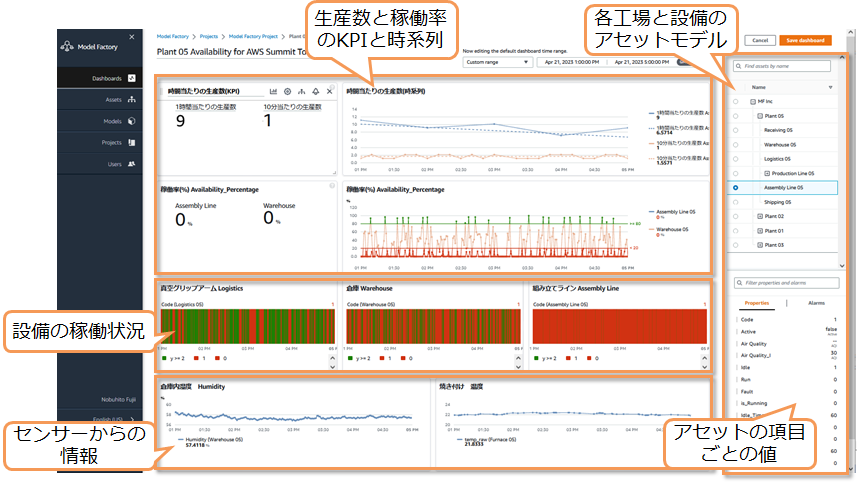Image resolution: width=858 pixels, height=484 pixels.
Task: Open the Users page
Action: (x=100, y=164)
